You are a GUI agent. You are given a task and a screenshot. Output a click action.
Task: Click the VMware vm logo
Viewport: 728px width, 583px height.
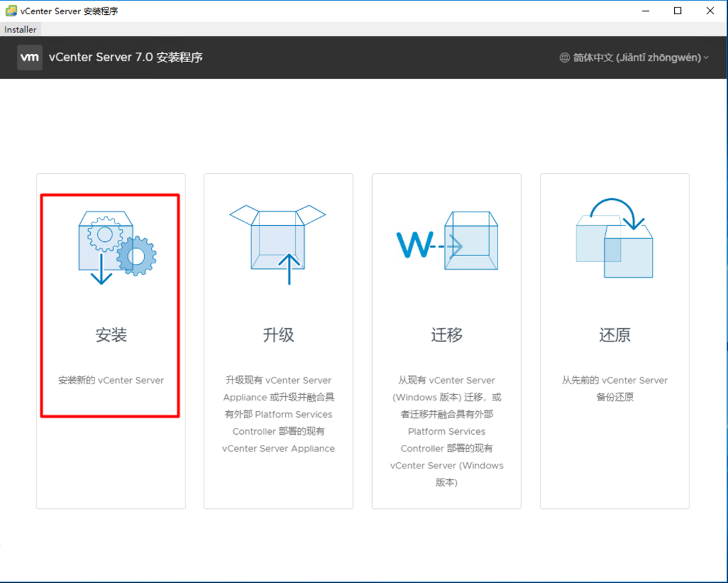tap(30, 57)
